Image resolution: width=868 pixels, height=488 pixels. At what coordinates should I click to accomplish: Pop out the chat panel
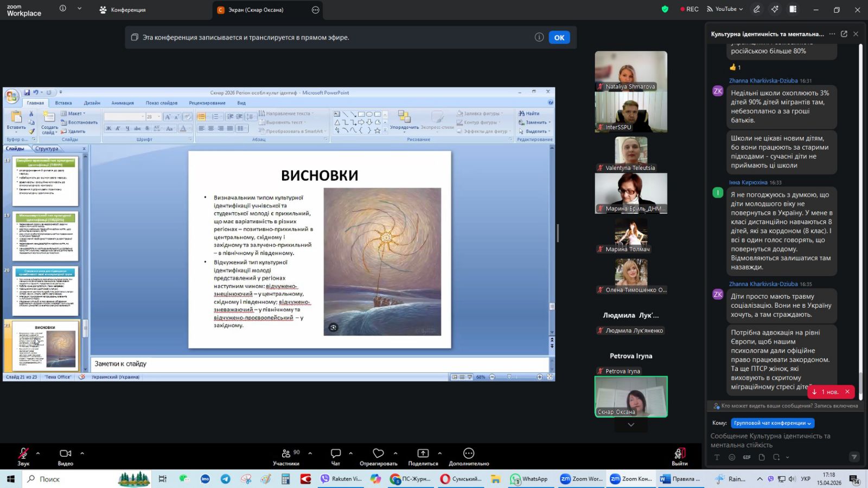(844, 34)
